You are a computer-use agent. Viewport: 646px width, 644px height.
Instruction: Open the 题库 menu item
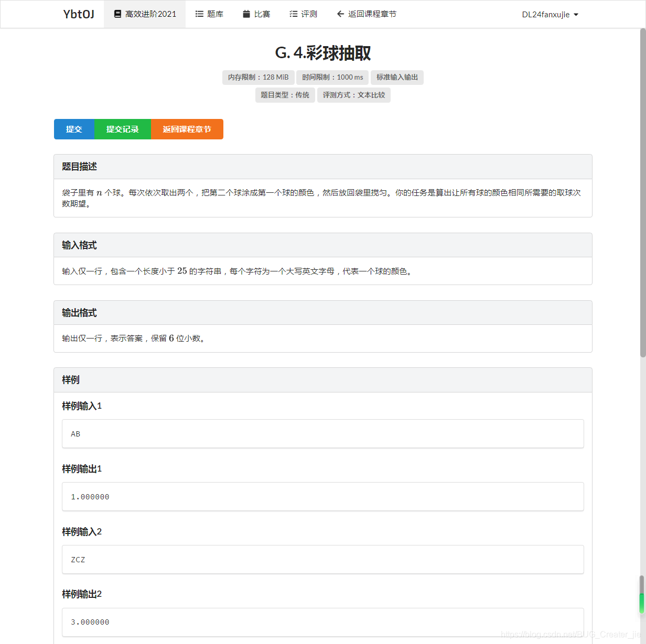[209, 14]
